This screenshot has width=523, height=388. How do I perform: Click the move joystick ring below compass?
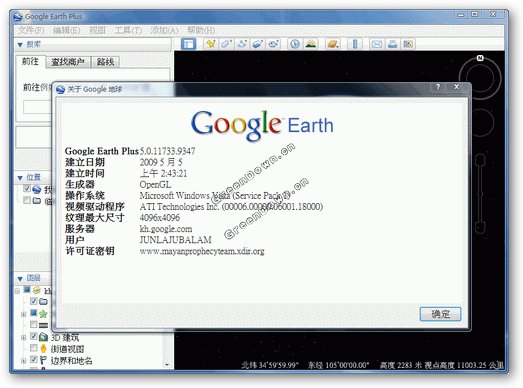tap(480, 122)
